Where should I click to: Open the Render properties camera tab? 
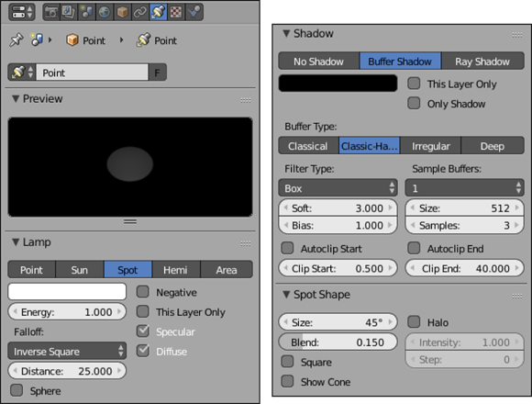point(51,12)
